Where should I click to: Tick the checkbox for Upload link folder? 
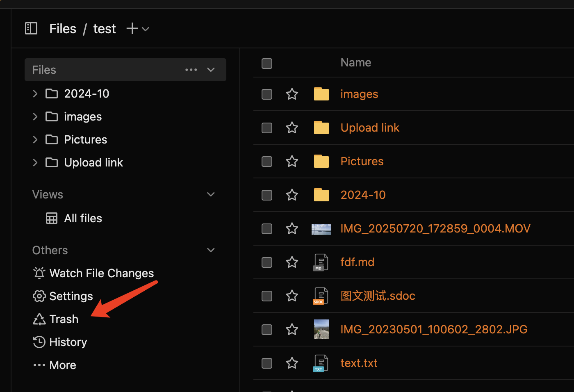point(267,128)
